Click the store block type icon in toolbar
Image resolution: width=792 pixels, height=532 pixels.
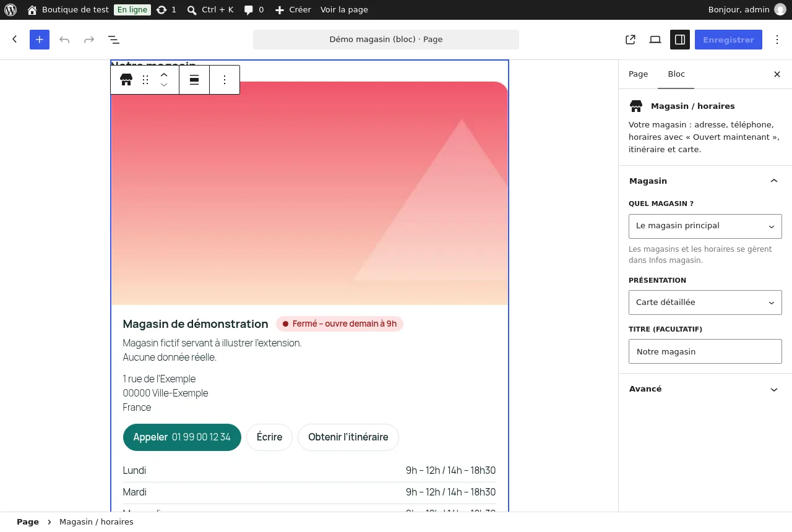(126, 80)
